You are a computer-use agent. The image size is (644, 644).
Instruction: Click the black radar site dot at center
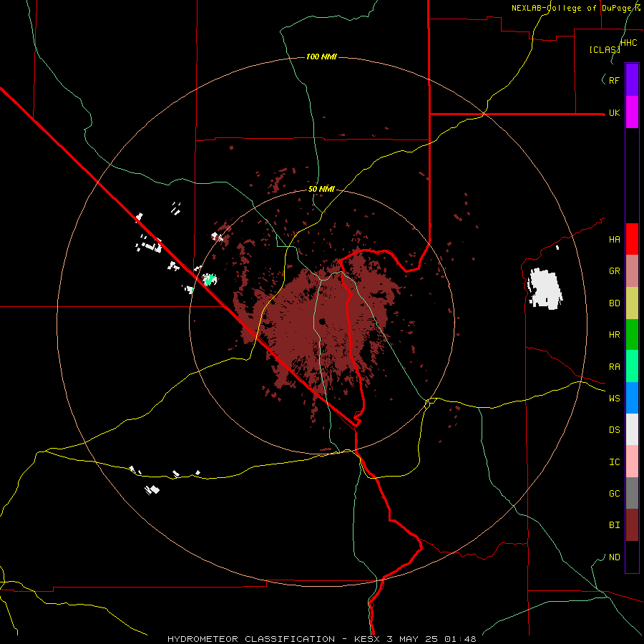click(323, 321)
